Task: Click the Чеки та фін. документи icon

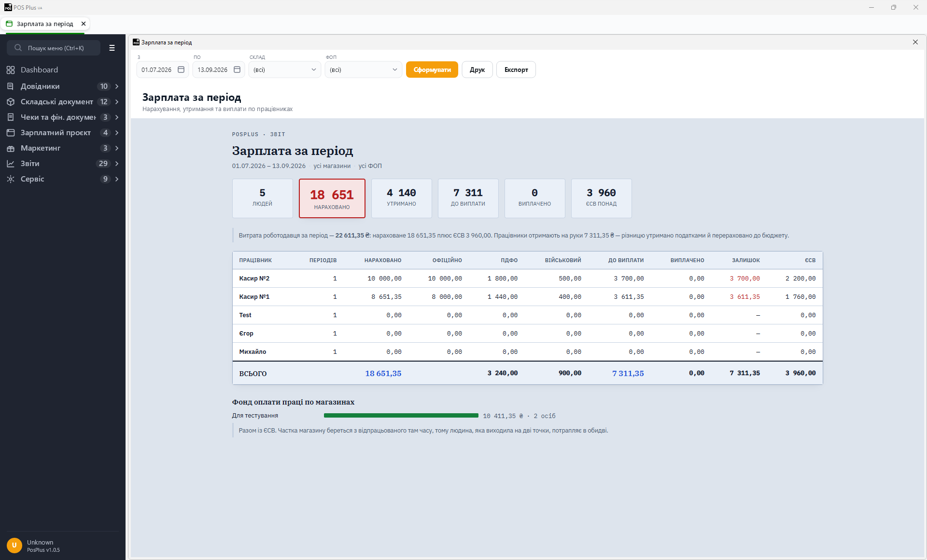Action: 11,117
